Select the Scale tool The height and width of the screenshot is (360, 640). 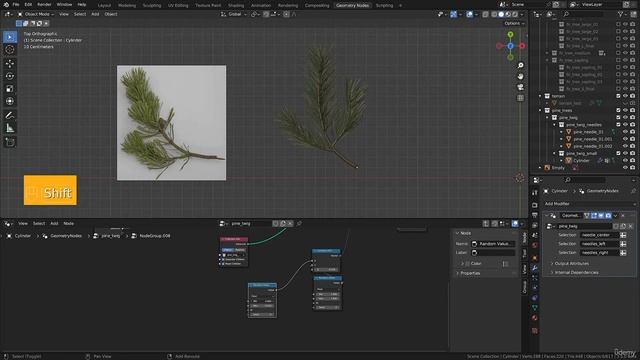10,89
